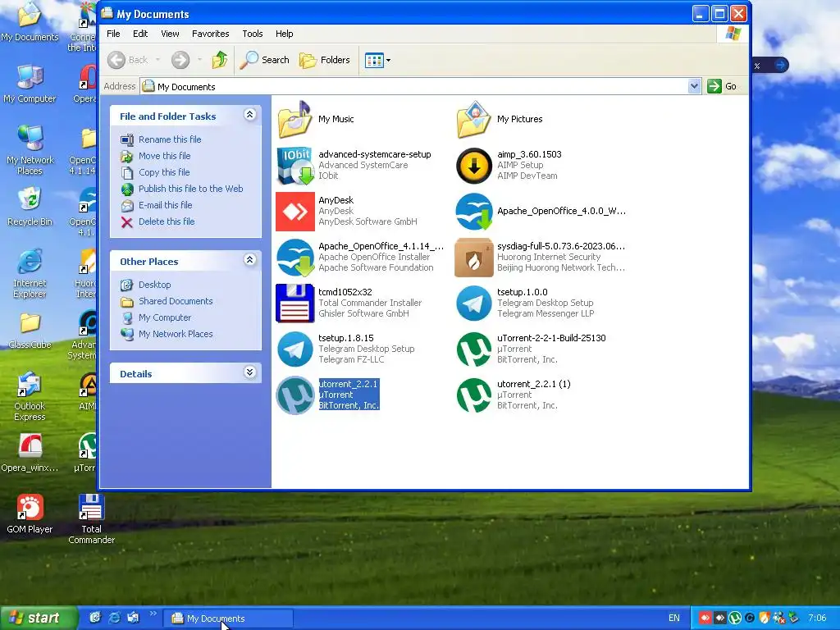The height and width of the screenshot is (630, 840).
Task: Click the highlighted utorrent_2.2.1 file icon
Action: coord(295,395)
